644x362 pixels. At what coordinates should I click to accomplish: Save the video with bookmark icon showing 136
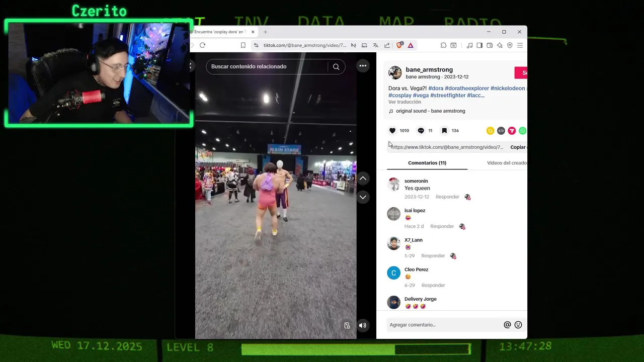(x=444, y=131)
